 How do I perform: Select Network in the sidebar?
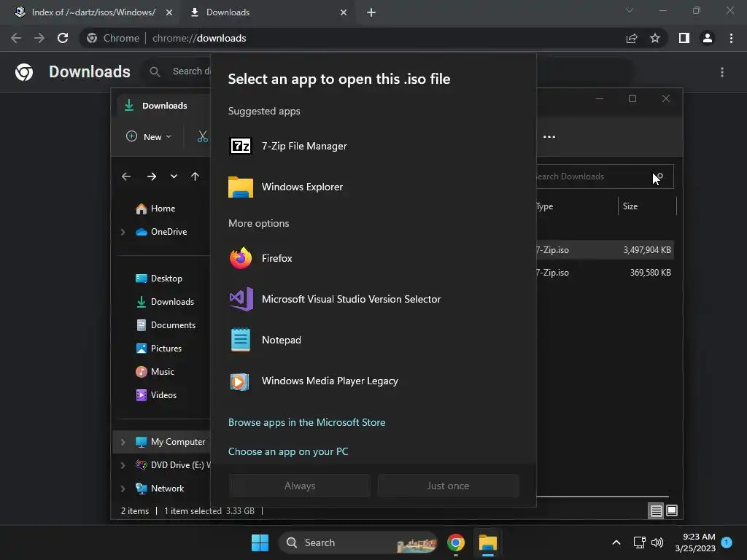pos(160,489)
